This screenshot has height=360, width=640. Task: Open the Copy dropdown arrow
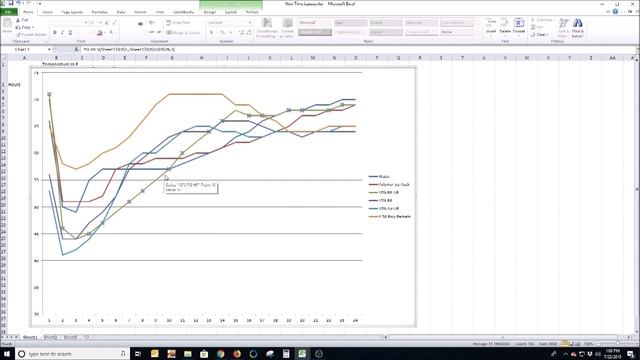(x=33, y=27)
